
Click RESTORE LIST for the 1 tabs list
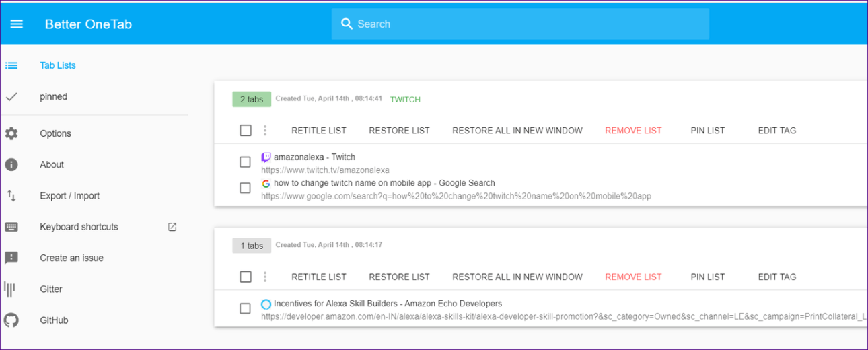(x=399, y=277)
